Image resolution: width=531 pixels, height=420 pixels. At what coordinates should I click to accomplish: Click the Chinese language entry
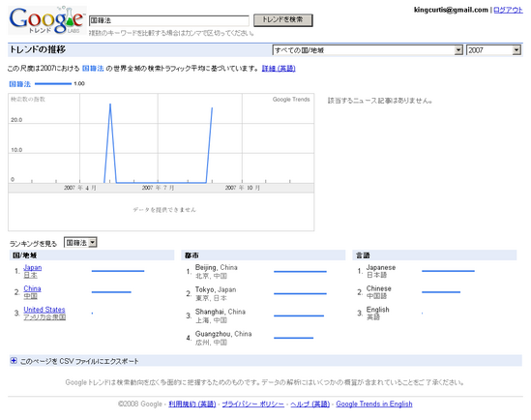click(378, 292)
